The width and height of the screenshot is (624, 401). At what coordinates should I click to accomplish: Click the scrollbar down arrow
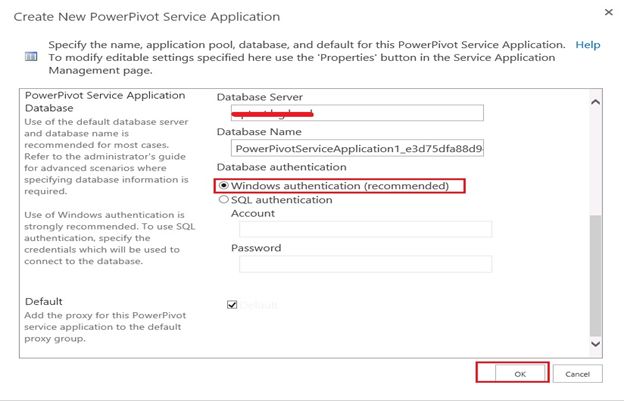pyautogui.click(x=596, y=343)
